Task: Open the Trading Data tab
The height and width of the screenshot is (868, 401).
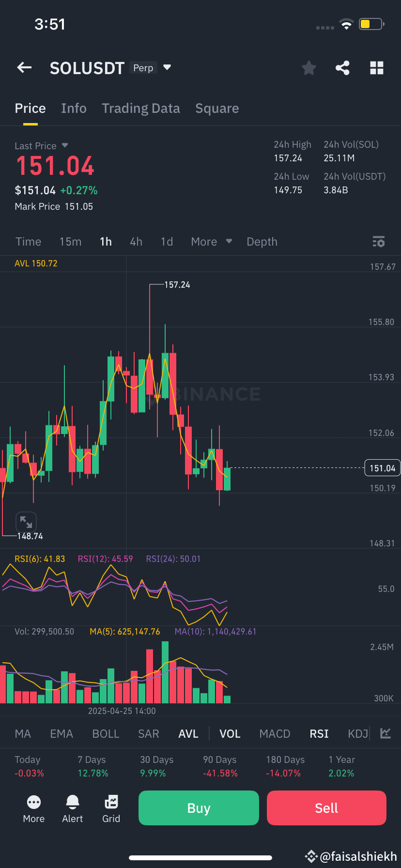Action: coord(141,108)
